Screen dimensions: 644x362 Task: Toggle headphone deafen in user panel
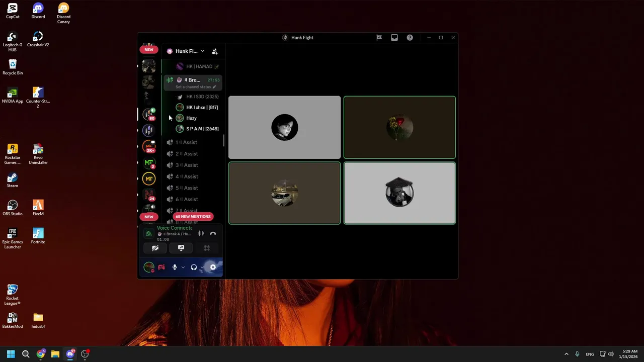point(194,267)
